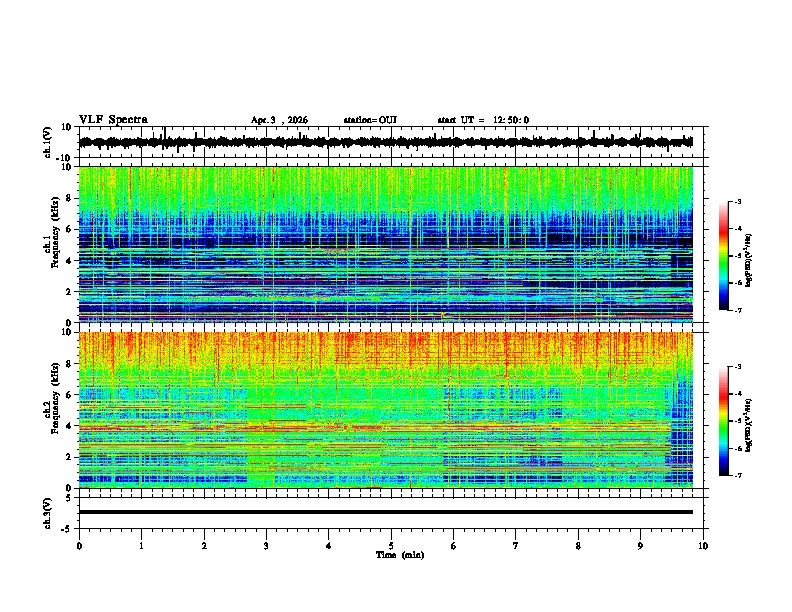
Task: Click the ch.2 spectrogram color scale bar
Action: [724, 421]
